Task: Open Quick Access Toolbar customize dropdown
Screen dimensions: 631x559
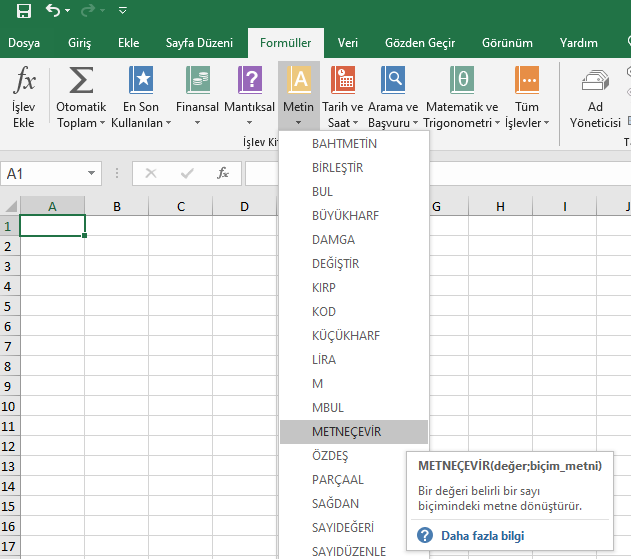Action: coord(122,12)
